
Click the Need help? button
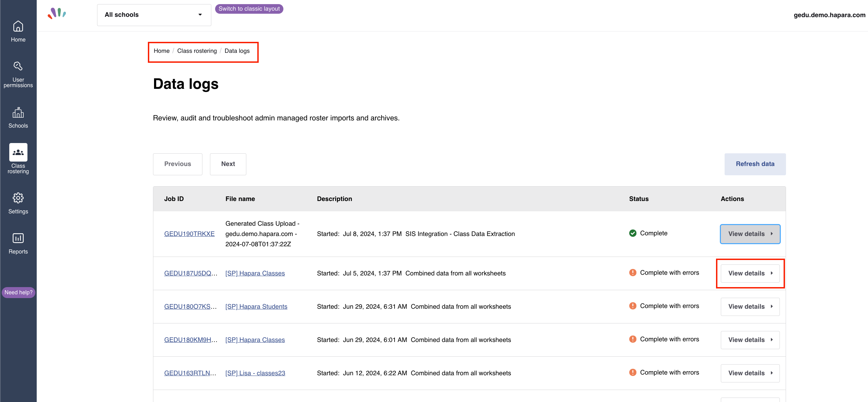[x=19, y=293]
